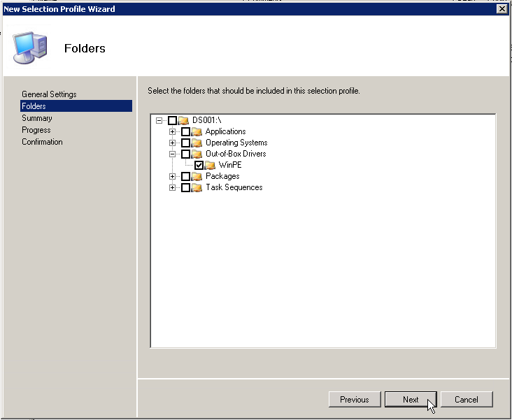Click the Out-of-Box Drivers folder icon
Image resolution: width=512 pixels, height=420 pixels.
coord(197,154)
